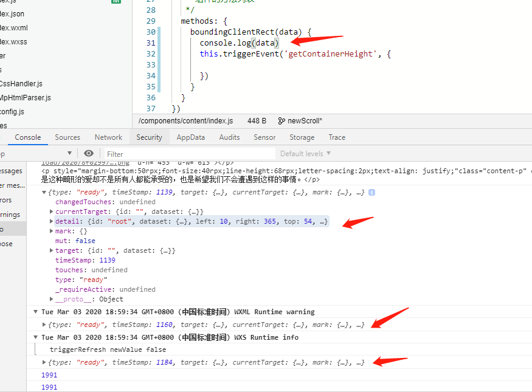The height and width of the screenshot is (392, 532).
Task: Click line number 32 in the gutter
Action: tap(151, 54)
